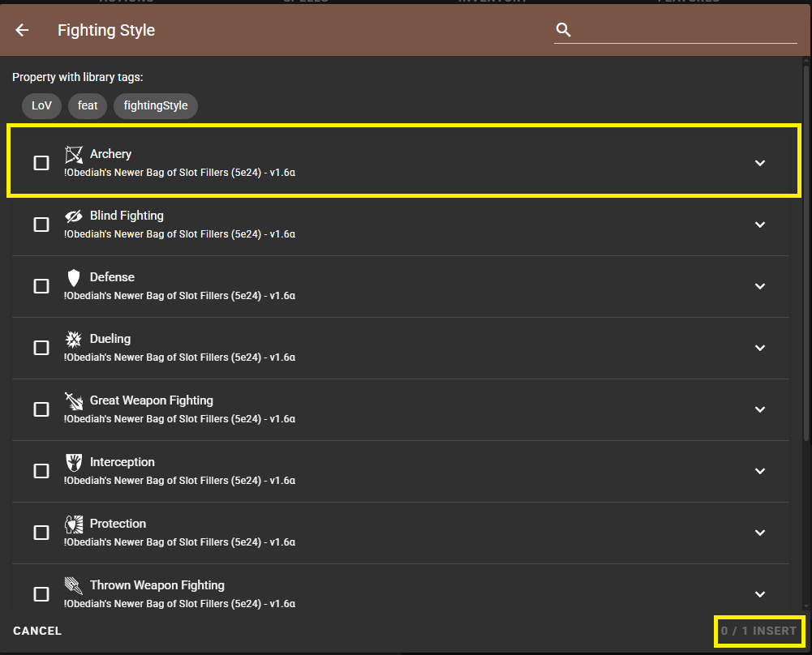
Task: Check the Archery checkbox
Action: click(41, 163)
